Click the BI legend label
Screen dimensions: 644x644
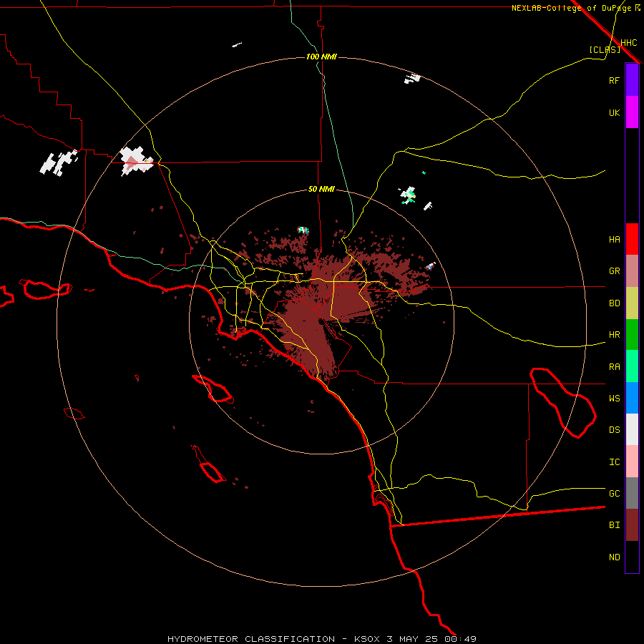[614, 525]
